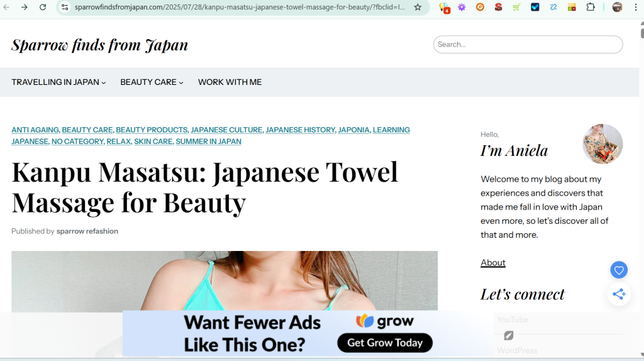Open the Chrome three-dot menu
This screenshot has height=361, width=644.
[633, 7]
